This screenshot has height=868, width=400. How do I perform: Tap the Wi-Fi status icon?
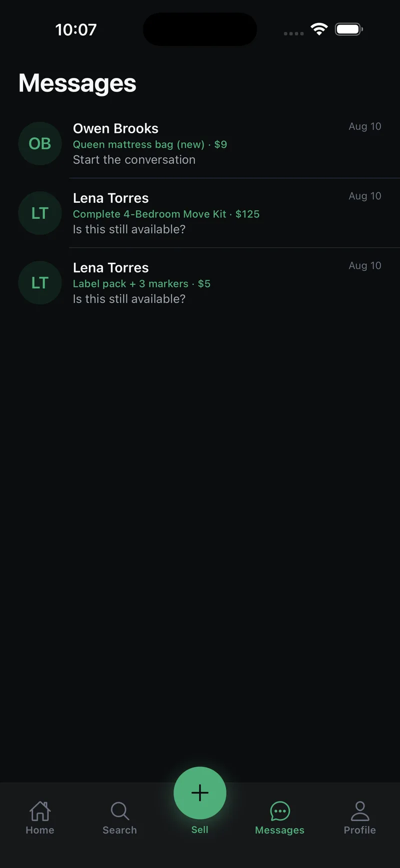point(319,29)
